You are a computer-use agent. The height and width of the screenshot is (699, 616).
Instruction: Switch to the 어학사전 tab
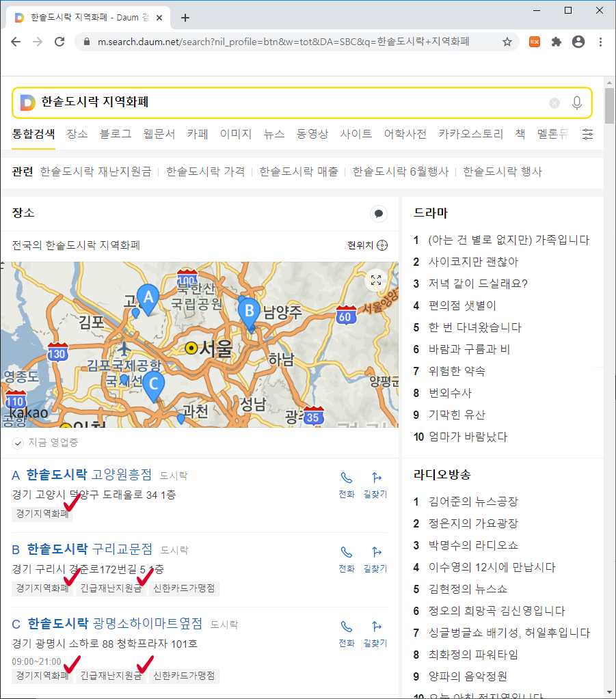tap(405, 134)
